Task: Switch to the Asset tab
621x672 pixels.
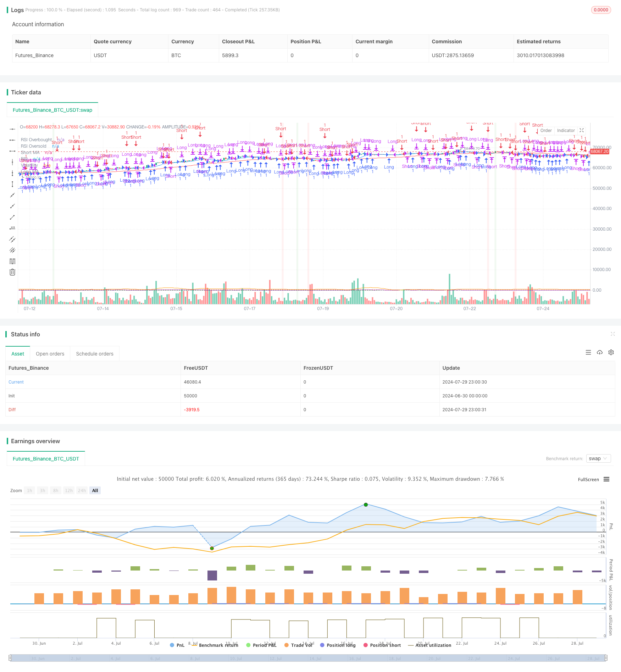Action: coord(18,354)
